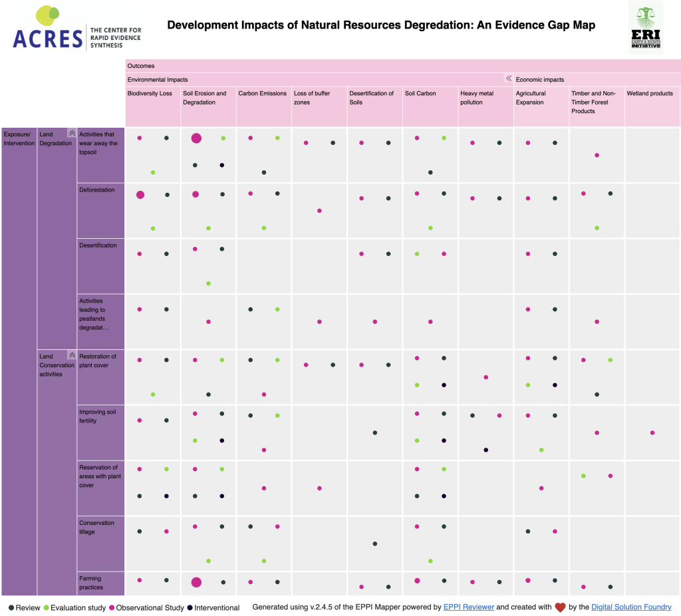Click the ERI logo at top right

click(646, 27)
